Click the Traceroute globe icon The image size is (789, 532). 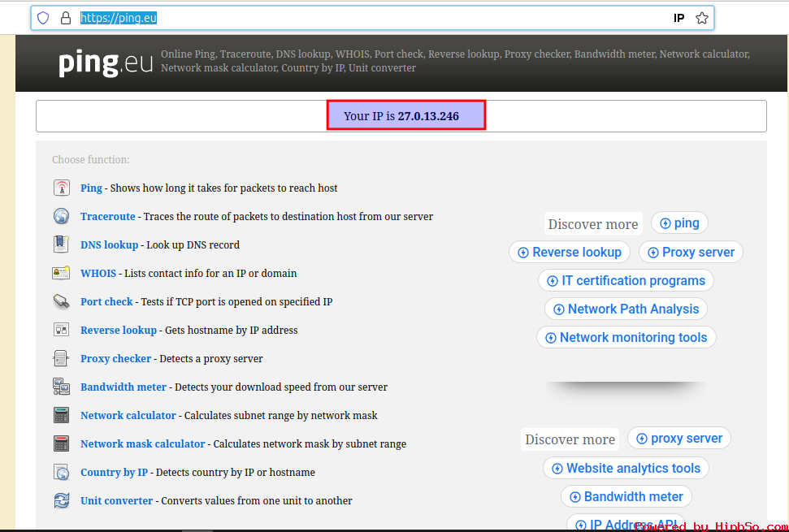(x=61, y=217)
